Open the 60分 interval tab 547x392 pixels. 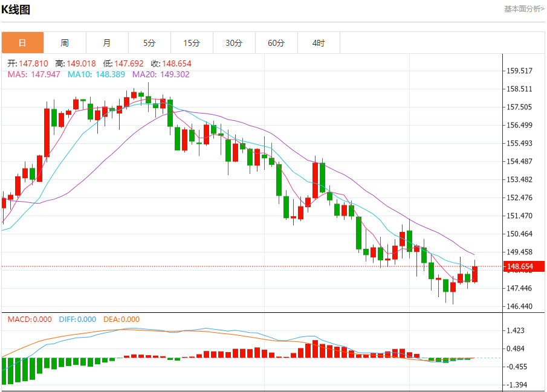click(x=276, y=43)
